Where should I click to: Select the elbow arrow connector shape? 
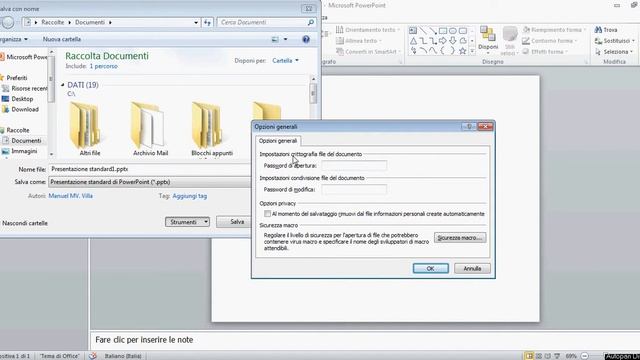click(x=433, y=41)
